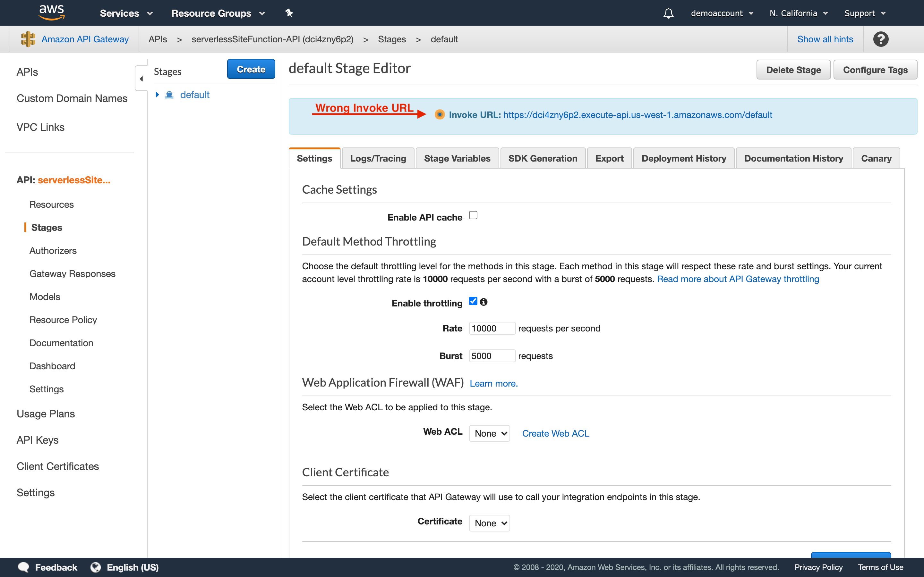Viewport: 924px width, 577px height.
Task: Click the Invoke URL hyperlink
Action: tap(637, 114)
